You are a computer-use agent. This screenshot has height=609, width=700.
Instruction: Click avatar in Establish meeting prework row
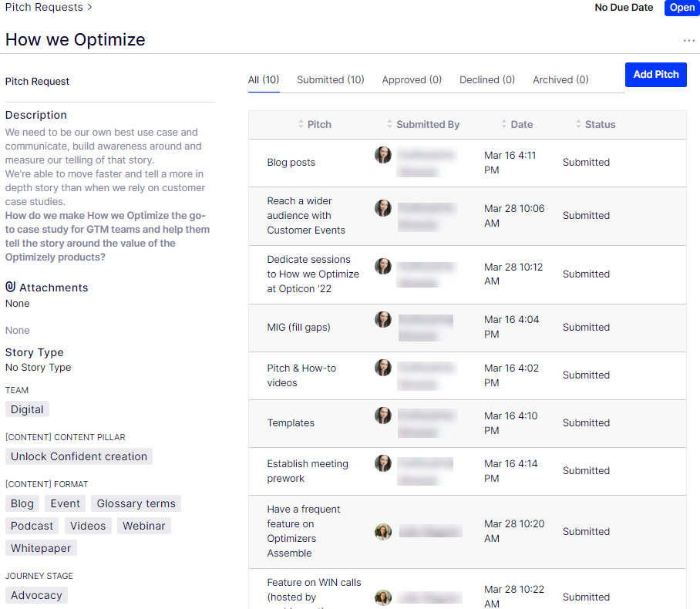382,463
